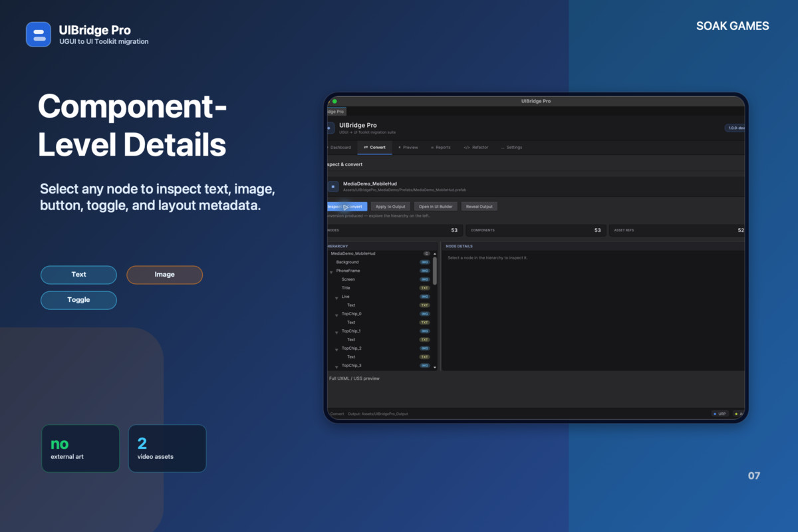
Task: Collapse the TopChip_0 node arrow
Action: [x=336, y=315]
